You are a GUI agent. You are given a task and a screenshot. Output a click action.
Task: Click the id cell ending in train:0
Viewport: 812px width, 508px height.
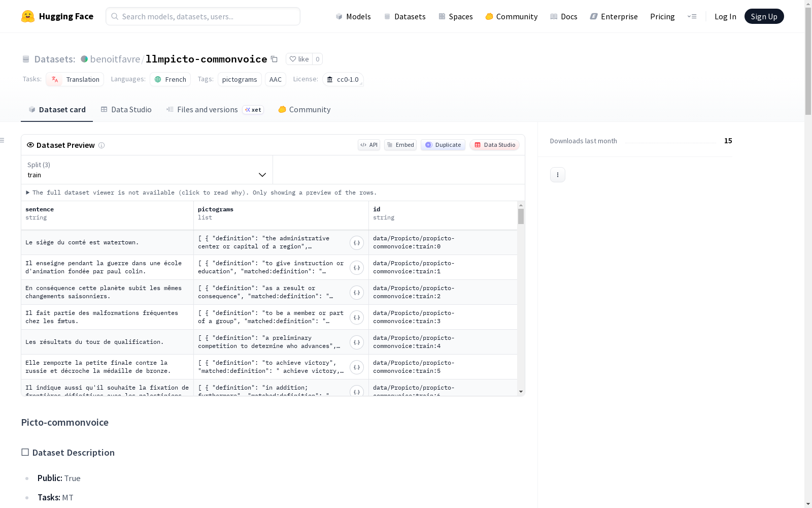click(x=443, y=243)
